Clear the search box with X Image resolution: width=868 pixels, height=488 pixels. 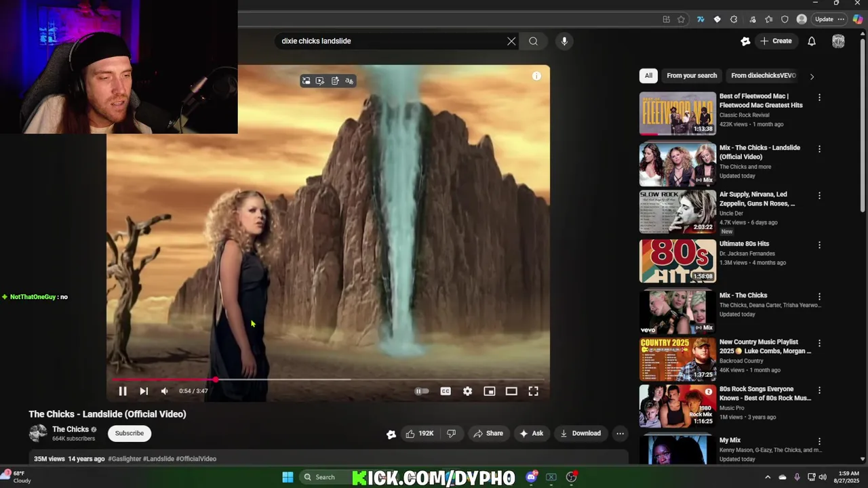tap(511, 41)
